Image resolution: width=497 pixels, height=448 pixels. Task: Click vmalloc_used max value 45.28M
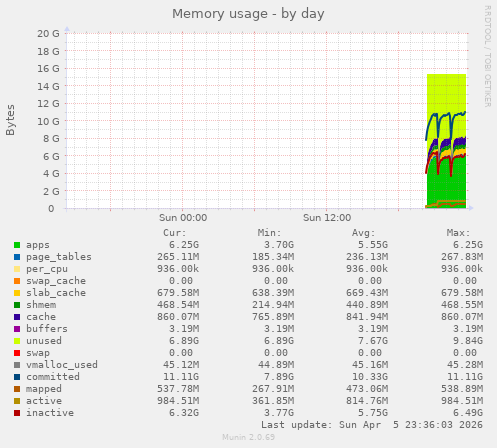pyautogui.click(x=464, y=365)
